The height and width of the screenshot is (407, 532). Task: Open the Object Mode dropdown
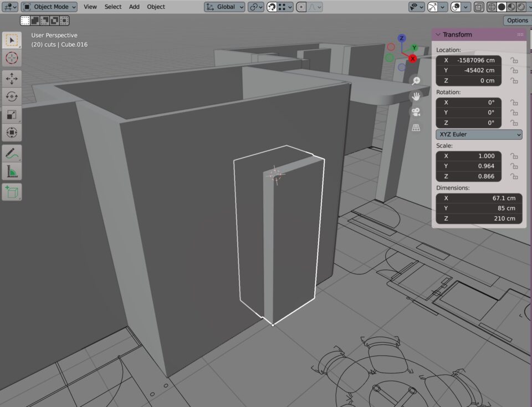pyautogui.click(x=50, y=7)
